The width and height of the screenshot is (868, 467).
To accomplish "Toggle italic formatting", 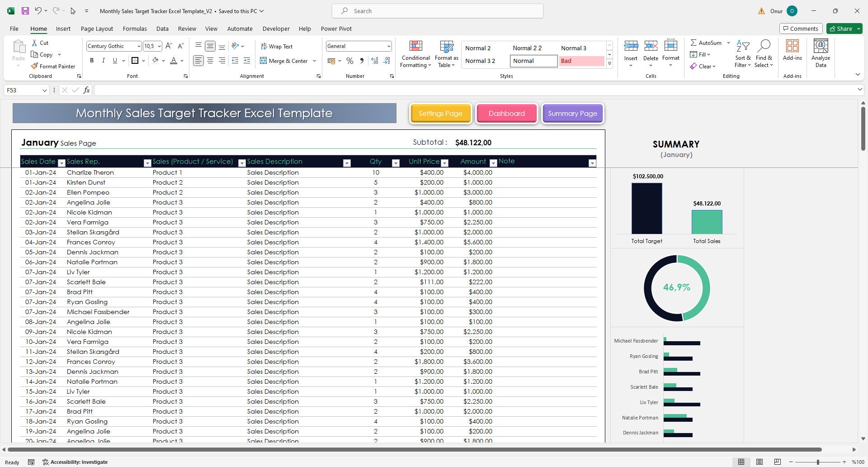I will pyautogui.click(x=103, y=60).
